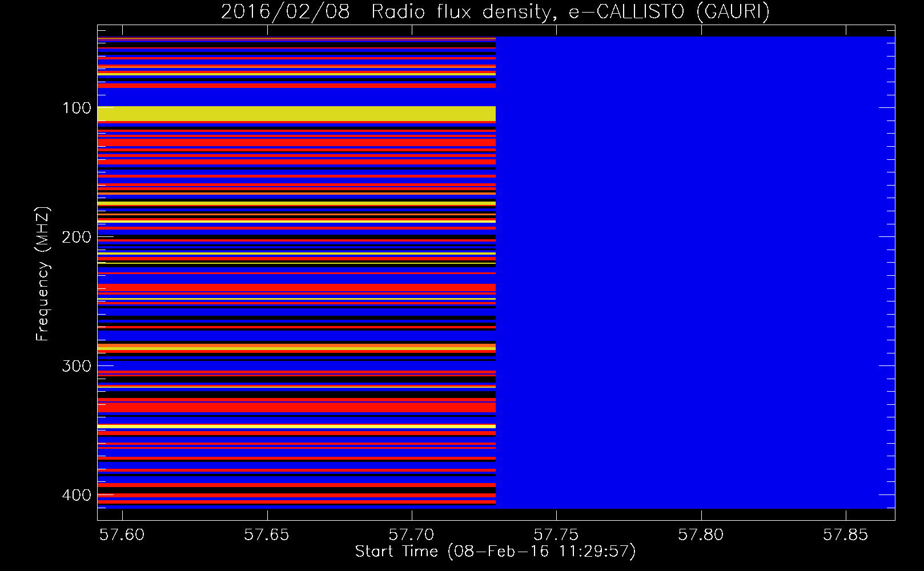This screenshot has height=571, width=924.
Task: Select the 400 frequency tick label
Action: pos(77,495)
